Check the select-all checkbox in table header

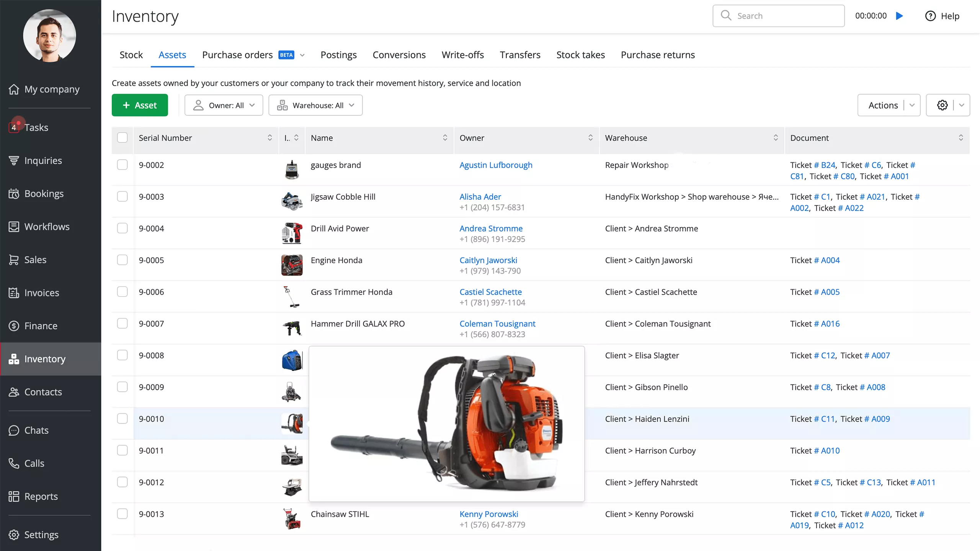tap(122, 137)
